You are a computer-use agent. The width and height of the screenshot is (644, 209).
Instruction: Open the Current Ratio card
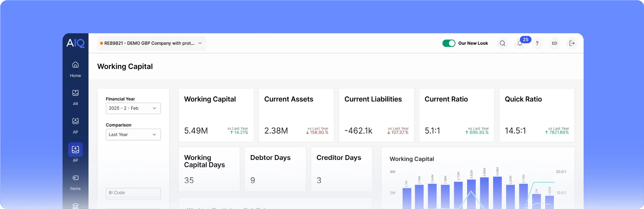point(457,115)
